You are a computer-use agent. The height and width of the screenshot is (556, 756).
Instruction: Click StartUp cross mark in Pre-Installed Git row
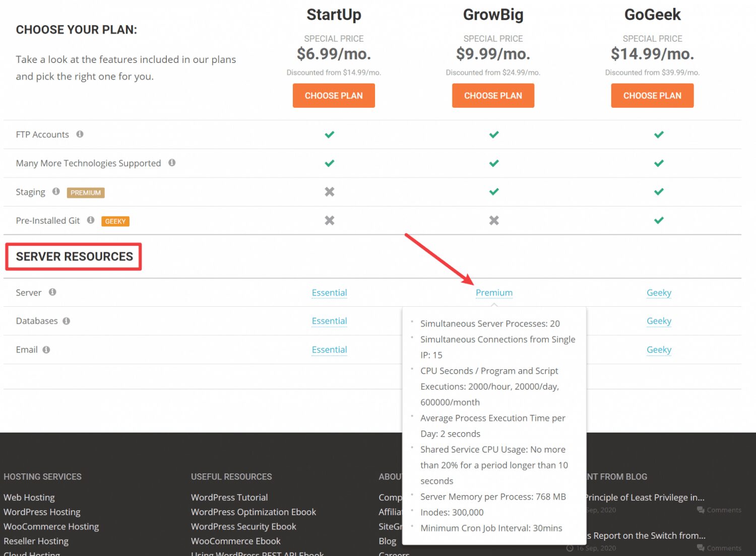click(x=330, y=221)
